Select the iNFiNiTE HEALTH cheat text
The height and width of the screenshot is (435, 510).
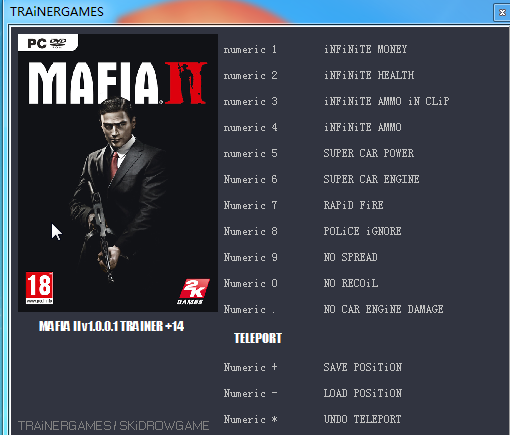[x=369, y=75]
